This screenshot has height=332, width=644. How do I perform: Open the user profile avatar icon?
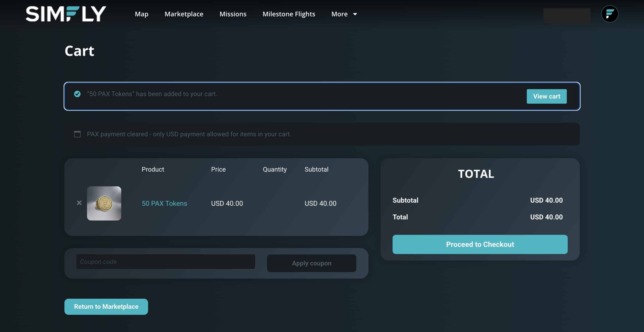(610, 14)
